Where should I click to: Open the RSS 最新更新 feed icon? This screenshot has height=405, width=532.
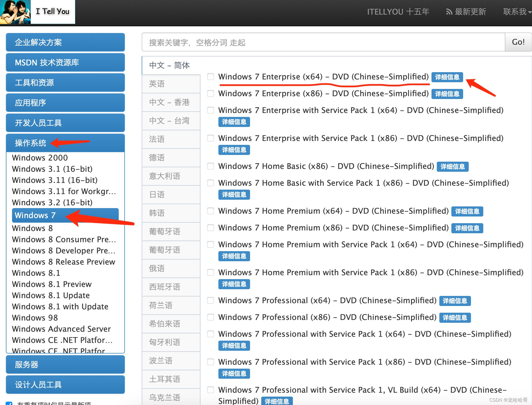449,12
